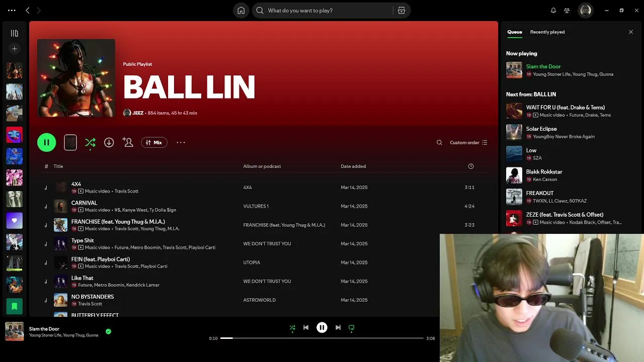The image size is (644, 362).
Task: Go back with the left arrow
Action: point(28,11)
